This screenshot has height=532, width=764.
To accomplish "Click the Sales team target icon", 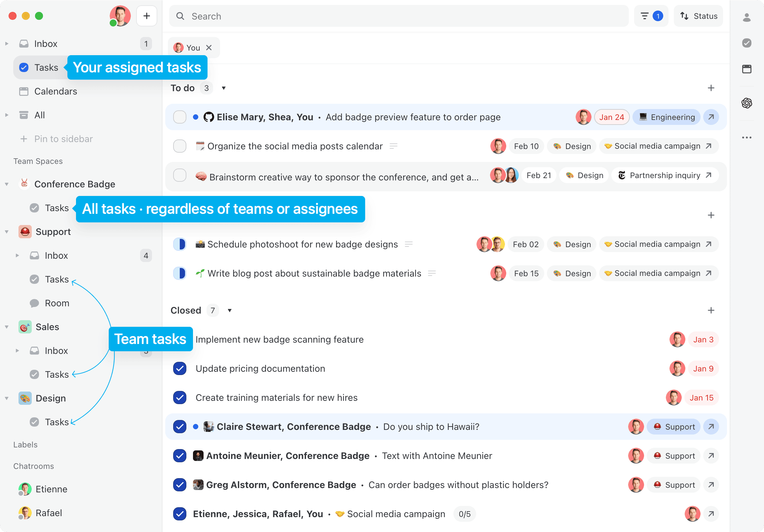I will coord(25,327).
